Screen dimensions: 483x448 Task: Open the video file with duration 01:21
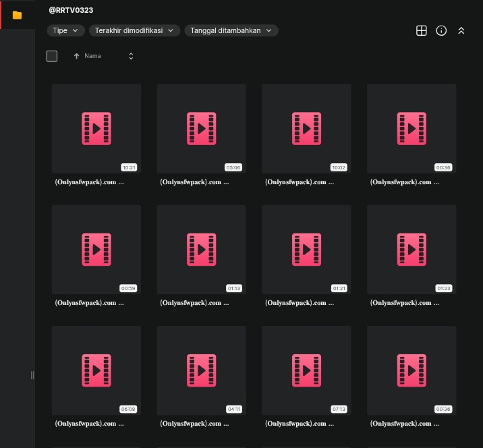pos(306,250)
